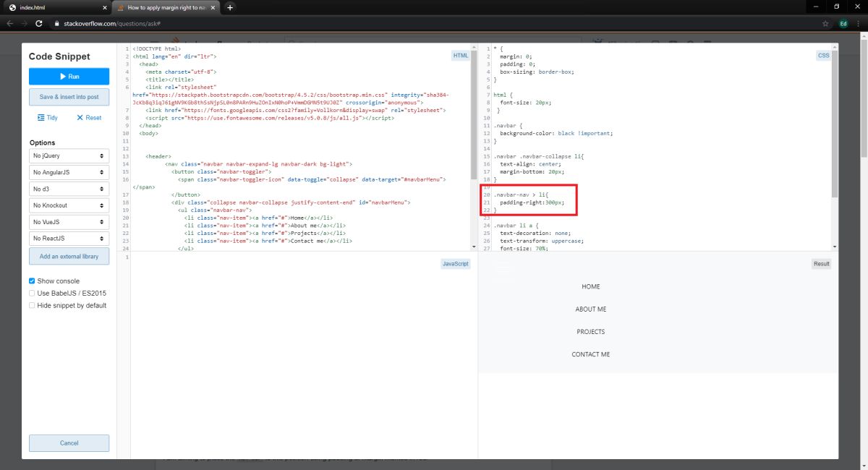868x470 pixels.
Task: Click the <meta charset="utf-8"> line
Action: coord(181,72)
